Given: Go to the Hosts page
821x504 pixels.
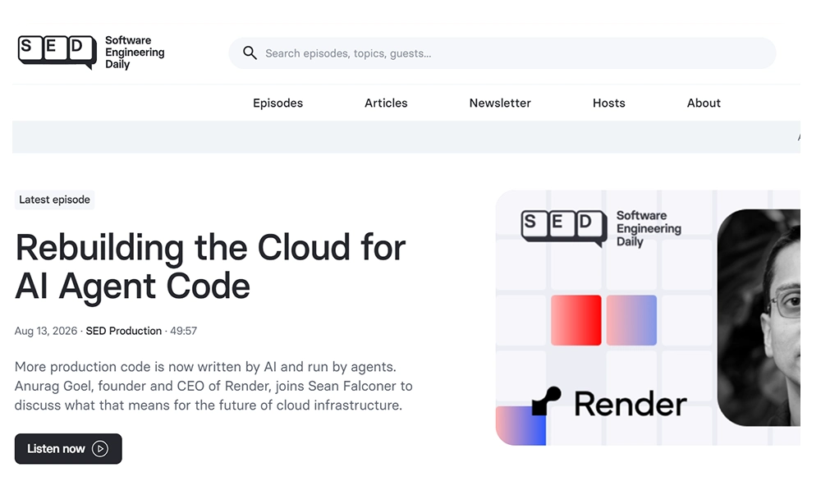Looking at the screenshot, I should point(609,103).
